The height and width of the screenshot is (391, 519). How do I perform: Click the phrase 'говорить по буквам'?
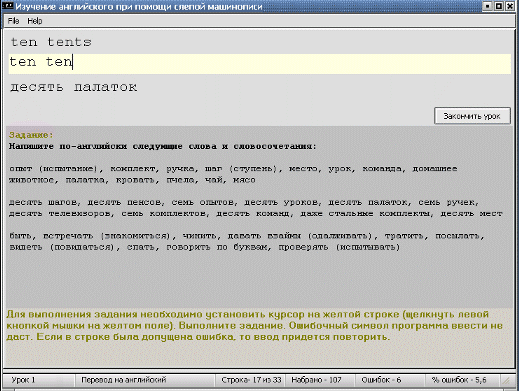click(x=219, y=247)
